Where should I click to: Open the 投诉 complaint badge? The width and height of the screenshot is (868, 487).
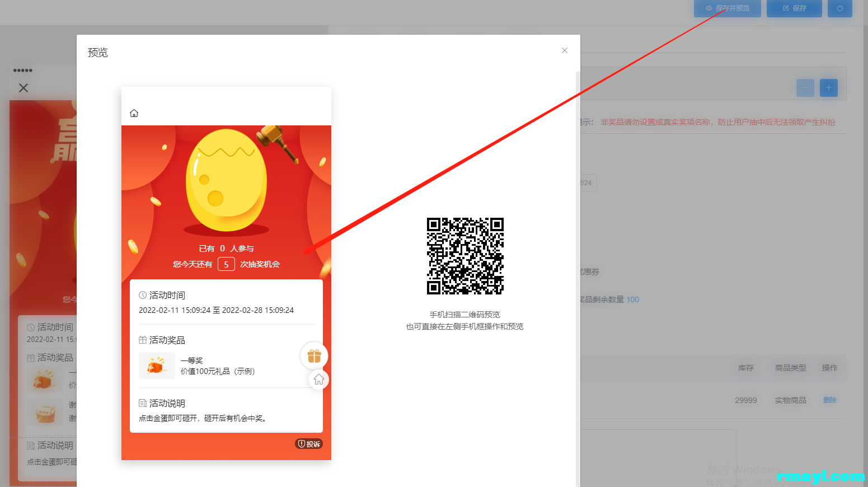pos(309,444)
